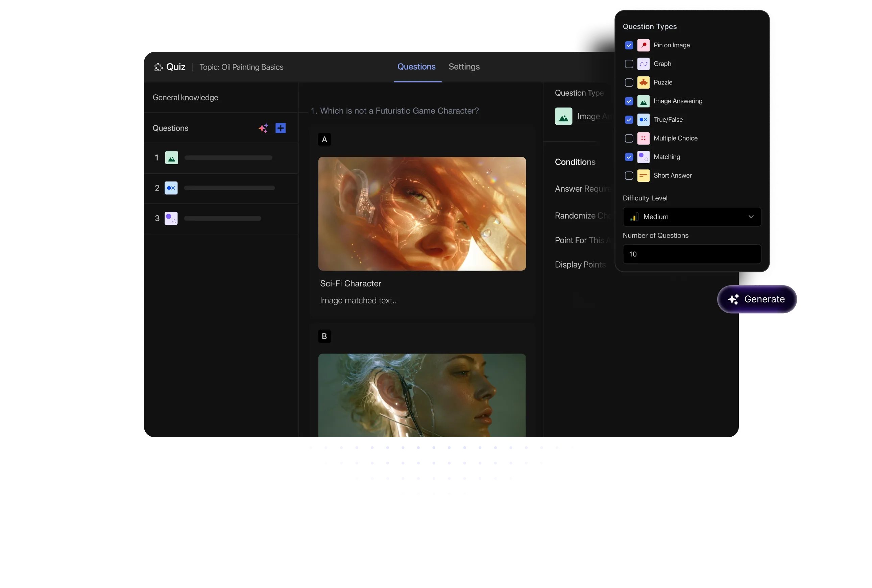Click option A orange sci-fi character image

[x=422, y=214]
